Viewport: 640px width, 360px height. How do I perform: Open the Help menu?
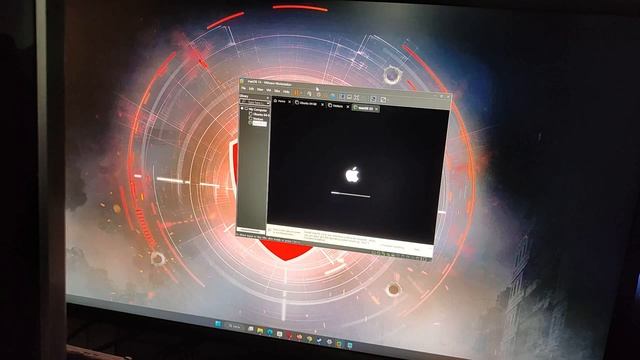point(286,91)
